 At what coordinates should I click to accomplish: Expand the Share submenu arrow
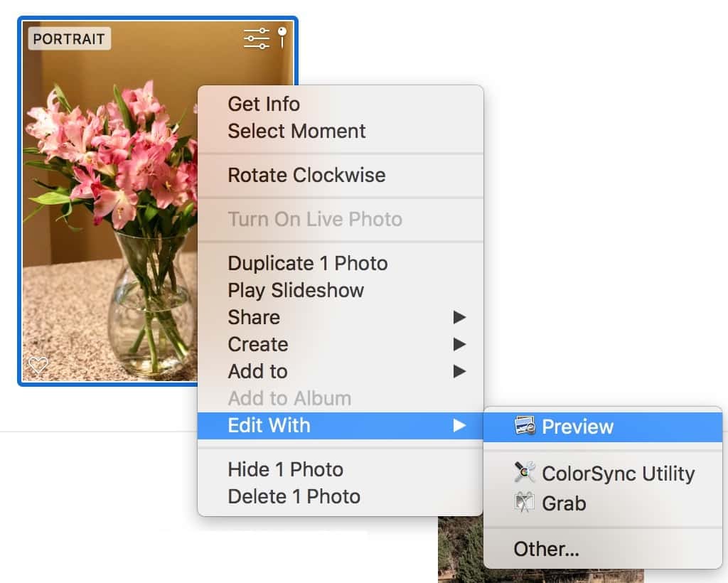click(x=459, y=317)
